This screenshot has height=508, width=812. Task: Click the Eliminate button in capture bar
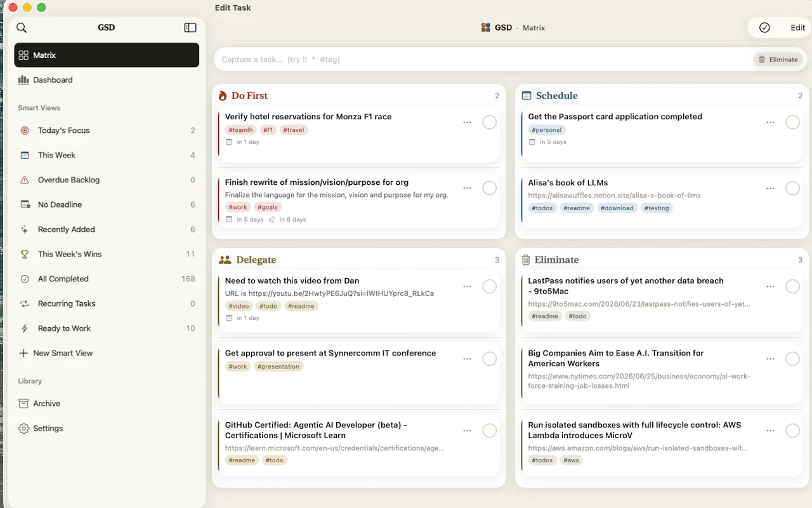tap(778, 59)
